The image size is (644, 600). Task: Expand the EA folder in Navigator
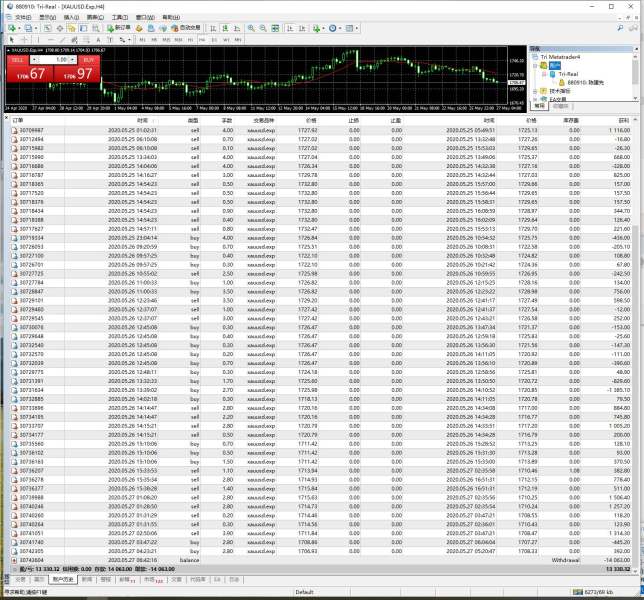(x=536, y=99)
